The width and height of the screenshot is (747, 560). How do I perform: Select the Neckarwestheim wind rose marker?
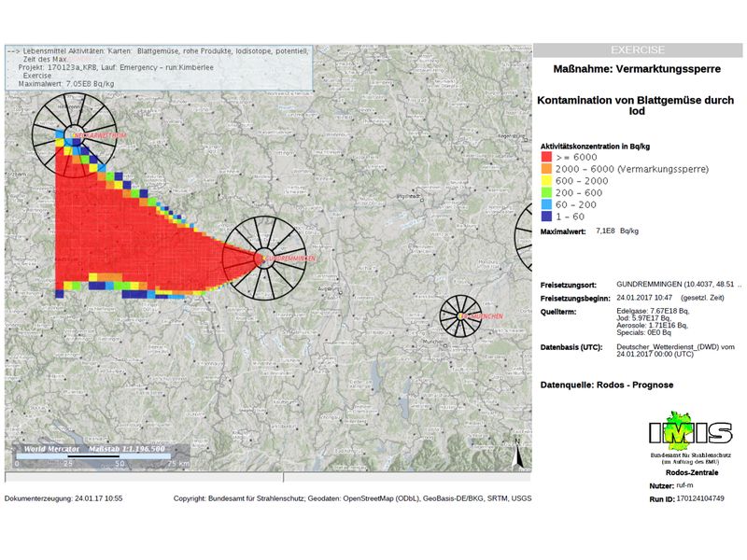74,135
